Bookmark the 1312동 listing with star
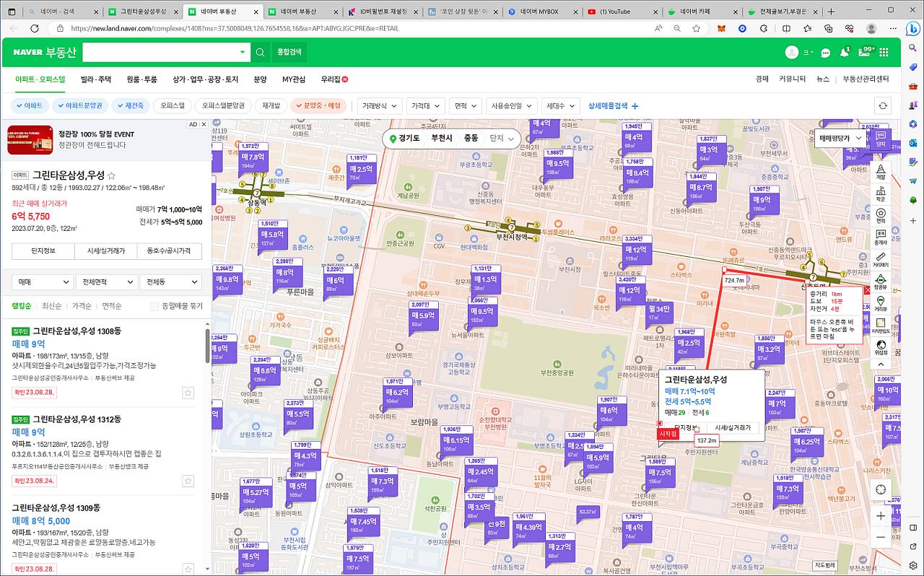Image resolution: width=924 pixels, height=576 pixels. tap(188, 481)
